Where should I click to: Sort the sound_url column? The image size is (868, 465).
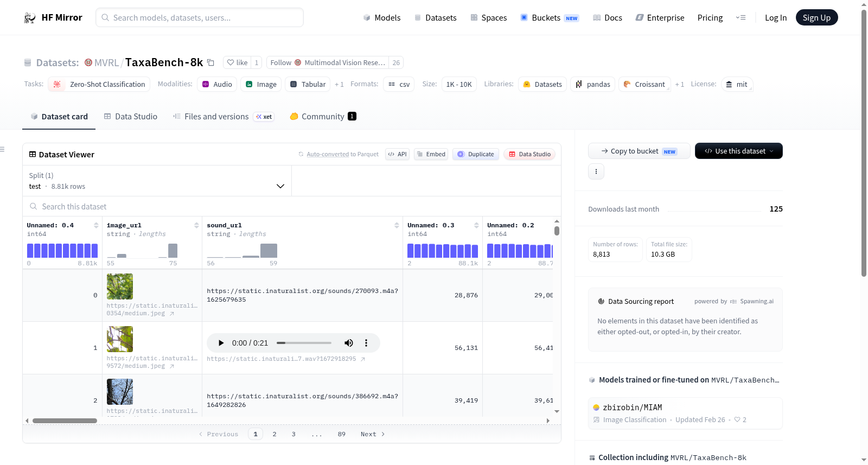[x=397, y=226]
